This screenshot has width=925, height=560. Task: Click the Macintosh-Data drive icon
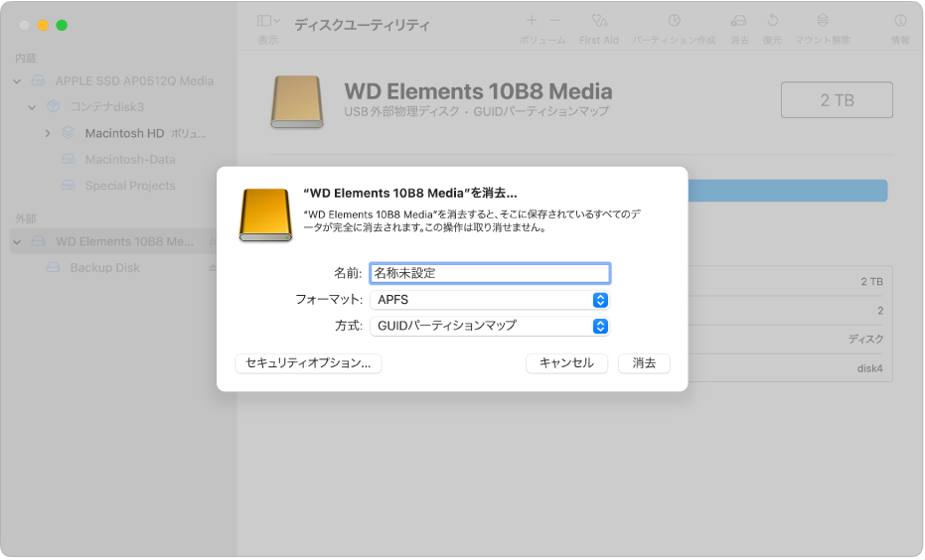click(69, 160)
